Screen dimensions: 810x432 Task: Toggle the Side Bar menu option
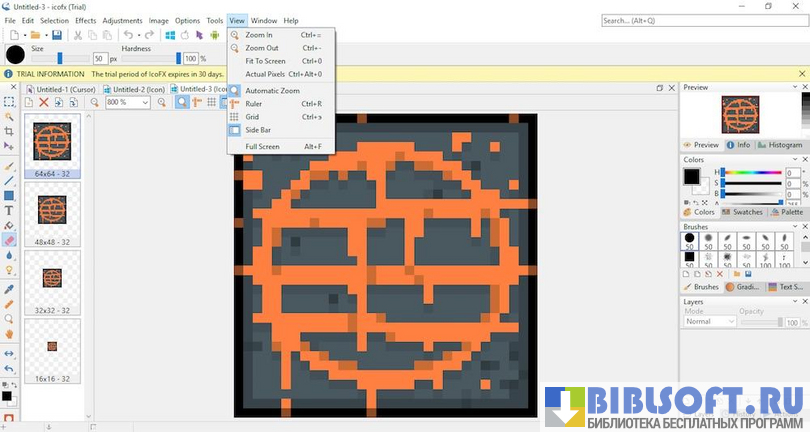(258, 130)
